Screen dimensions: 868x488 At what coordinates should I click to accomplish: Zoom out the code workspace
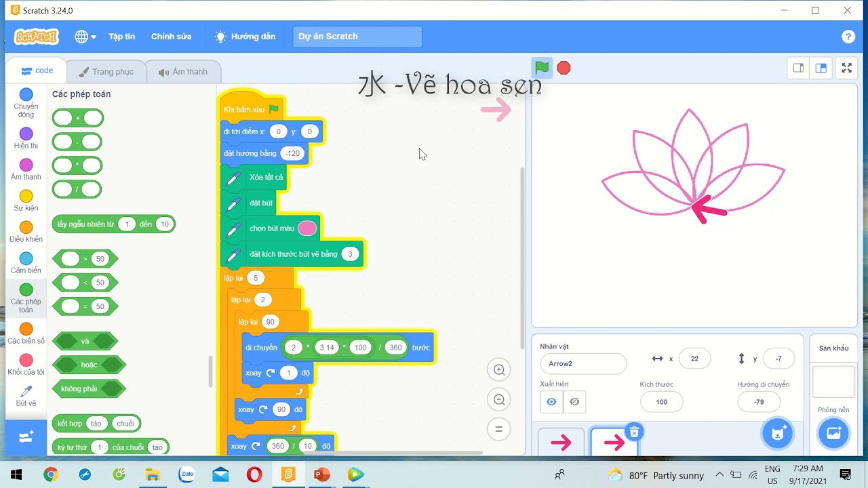click(x=499, y=400)
